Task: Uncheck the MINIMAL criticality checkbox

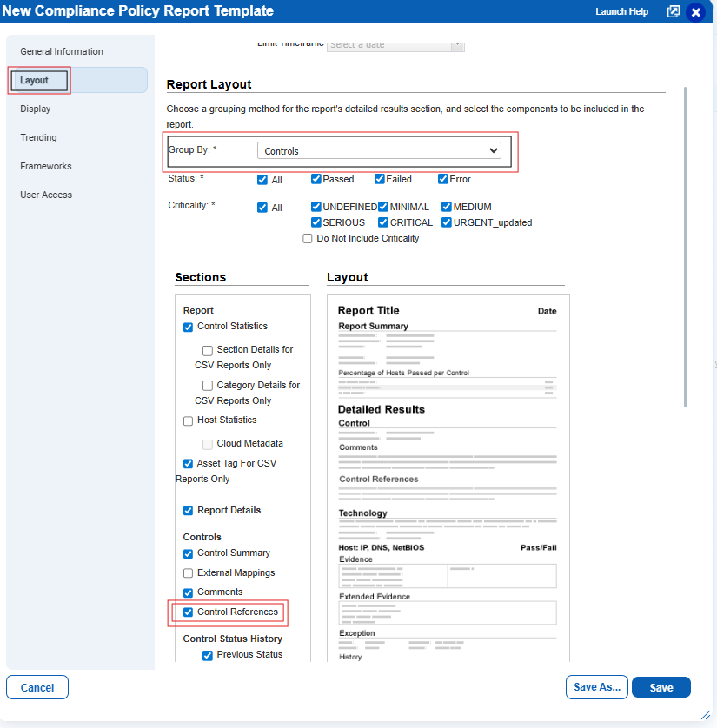Action: coord(383,207)
